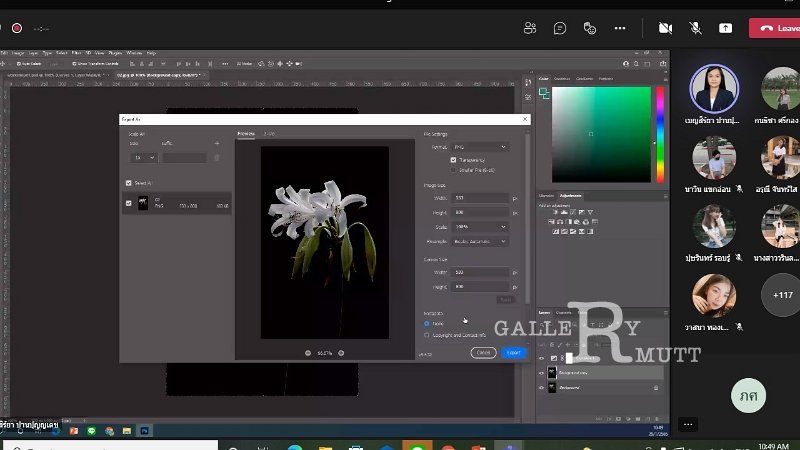Open the Teams reactions icon
The height and width of the screenshot is (450, 800).
point(590,28)
